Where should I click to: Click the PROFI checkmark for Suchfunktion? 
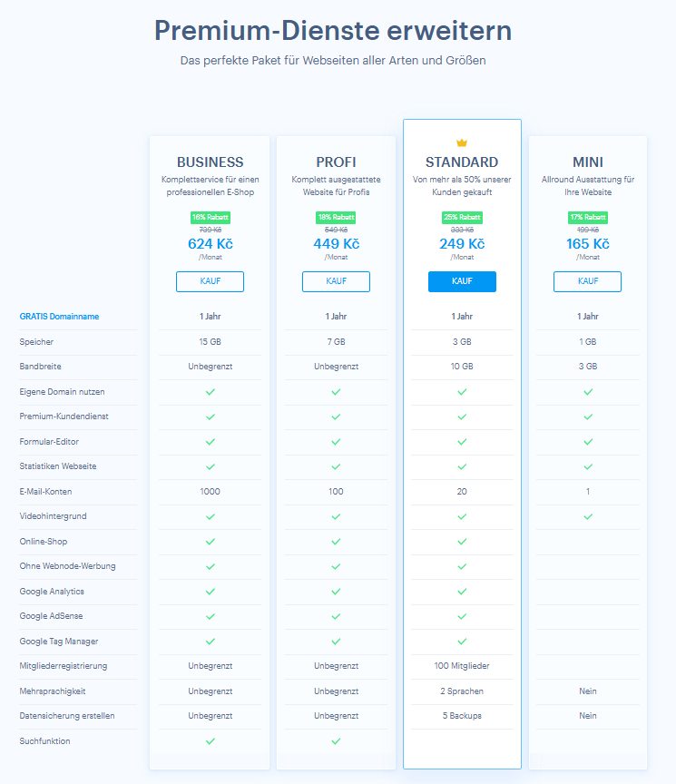point(336,741)
